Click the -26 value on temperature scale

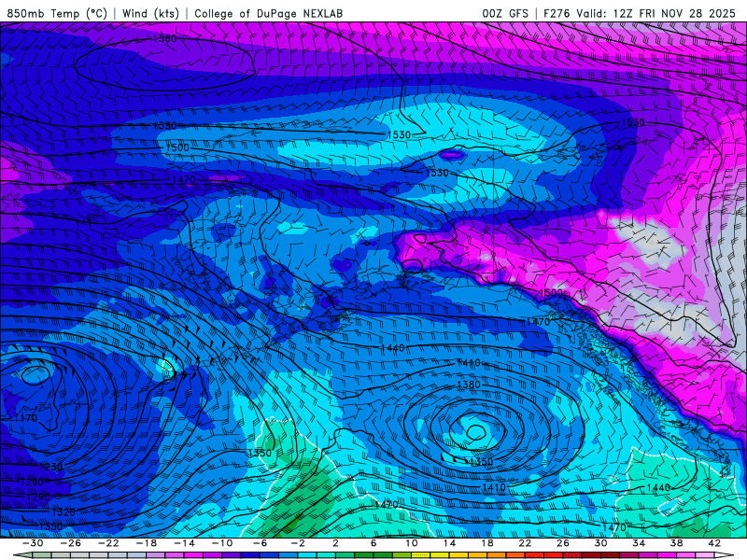click(x=71, y=543)
